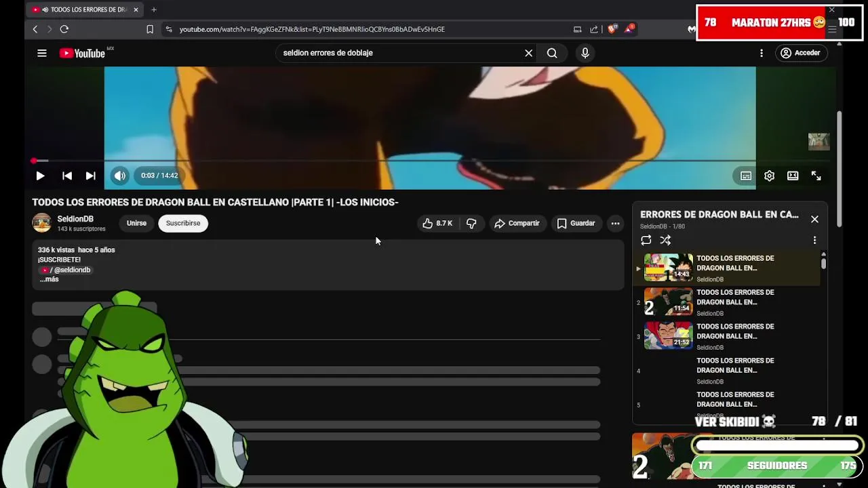This screenshot has width=868, height=488.
Task: Open the ERRORES DE DRAGON BALL playlist title
Action: click(719, 214)
